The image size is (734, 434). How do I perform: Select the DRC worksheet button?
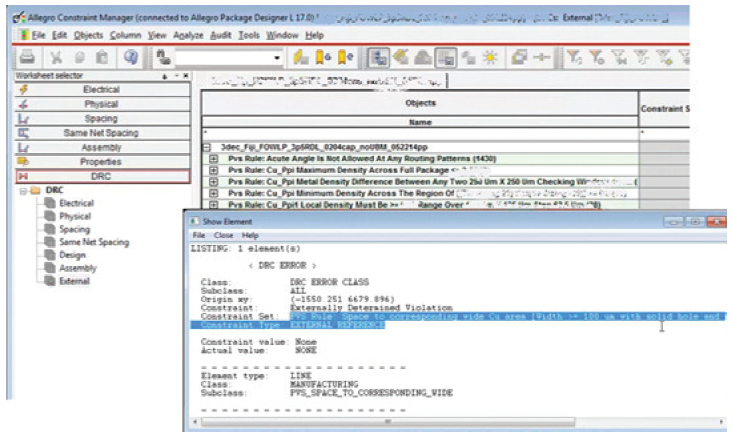[103, 177]
